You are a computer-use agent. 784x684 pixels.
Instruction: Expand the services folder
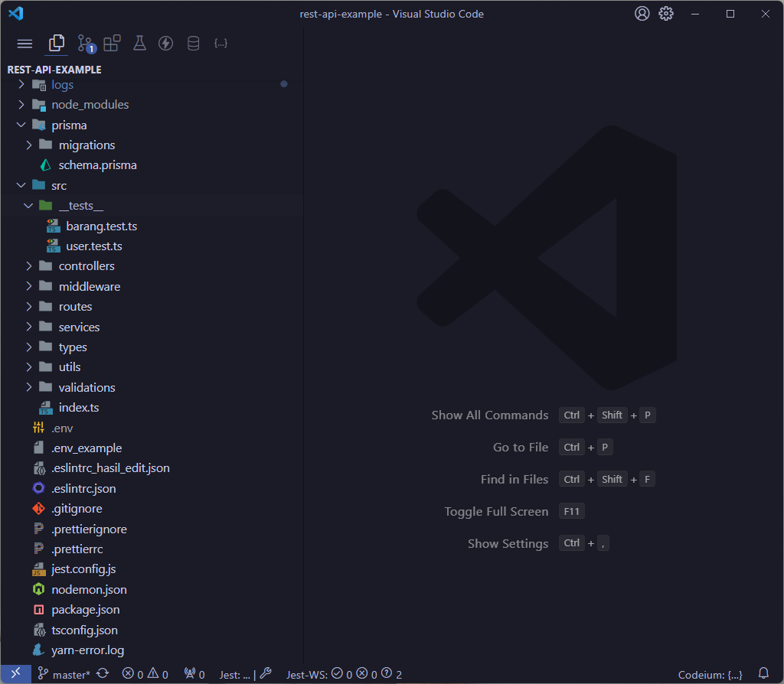click(x=152, y=327)
